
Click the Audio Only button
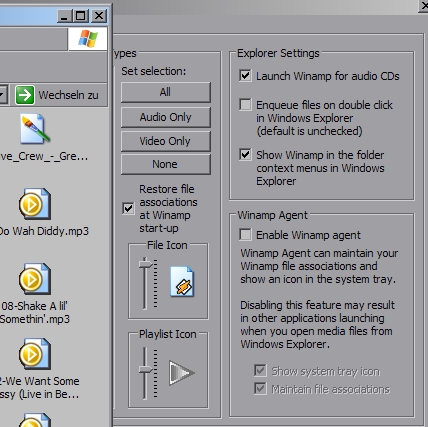[166, 117]
